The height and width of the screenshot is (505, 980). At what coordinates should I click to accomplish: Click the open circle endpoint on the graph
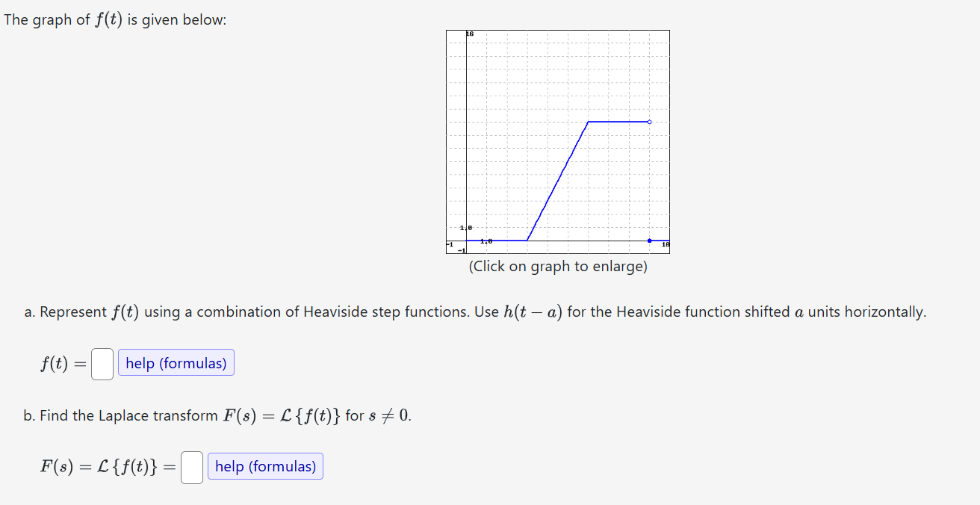pyautogui.click(x=648, y=121)
